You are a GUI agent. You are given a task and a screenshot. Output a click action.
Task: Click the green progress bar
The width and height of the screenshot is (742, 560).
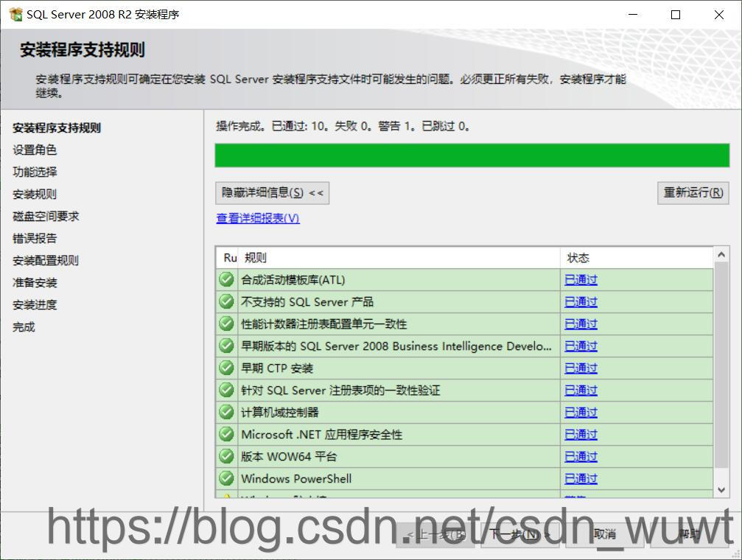pos(472,155)
